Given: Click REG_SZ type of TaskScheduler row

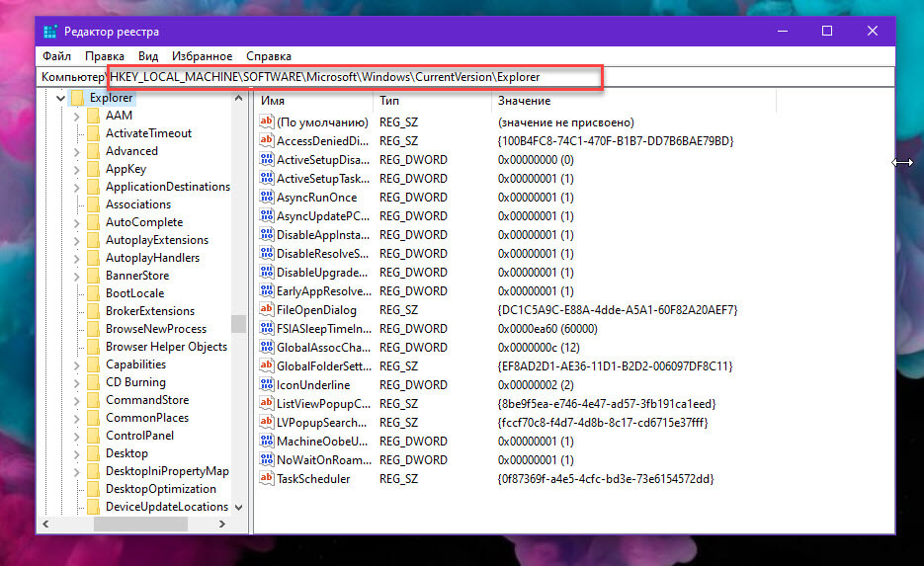Looking at the screenshot, I should (399, 479).
